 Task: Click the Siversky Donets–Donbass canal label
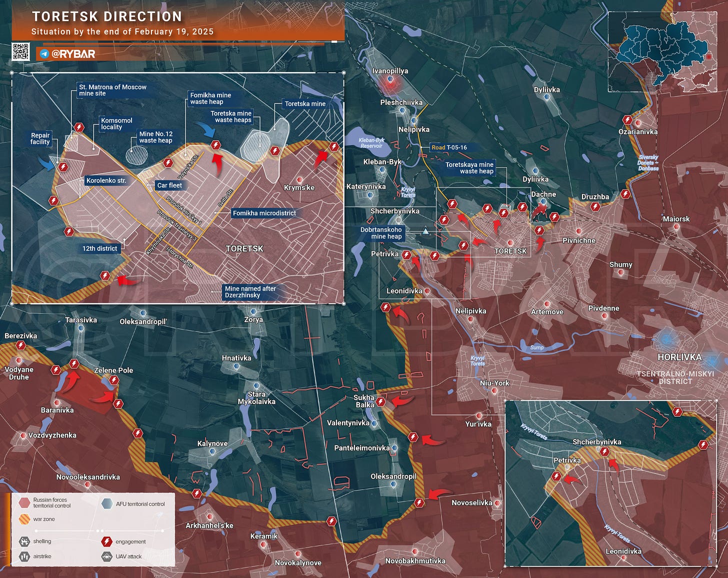[648, 163]
